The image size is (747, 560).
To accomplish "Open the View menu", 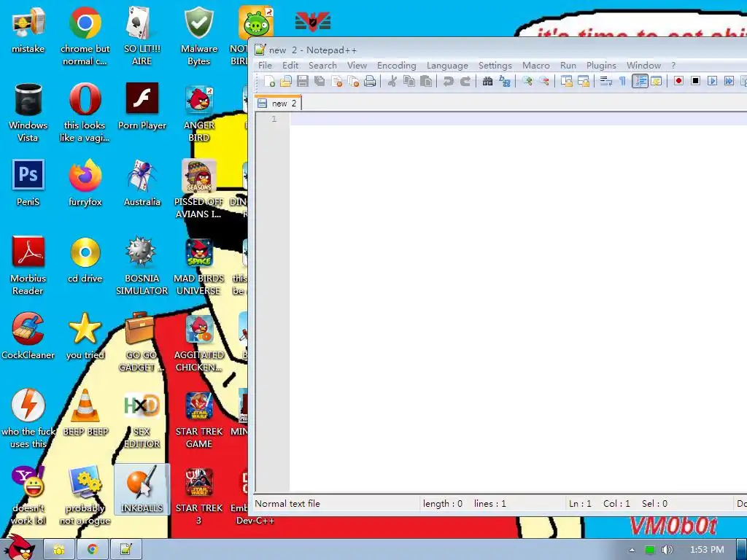I will coord(357,65).
